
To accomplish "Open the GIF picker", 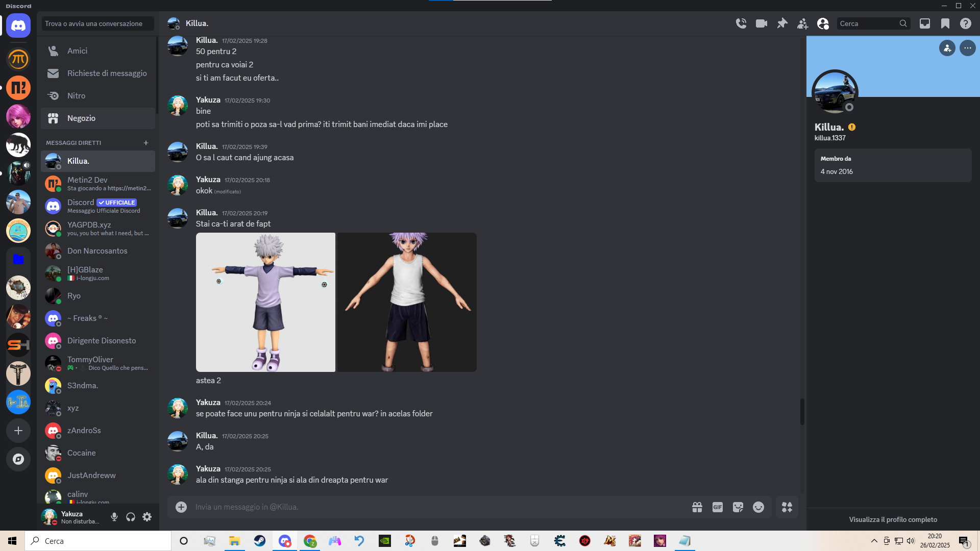I will pyautogui.click(x=718, y=507).
